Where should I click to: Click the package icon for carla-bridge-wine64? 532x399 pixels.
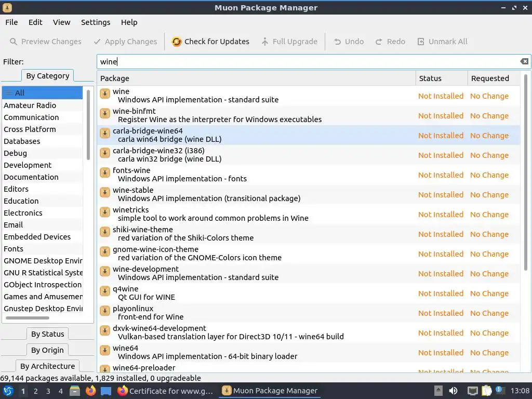point(105,133)
